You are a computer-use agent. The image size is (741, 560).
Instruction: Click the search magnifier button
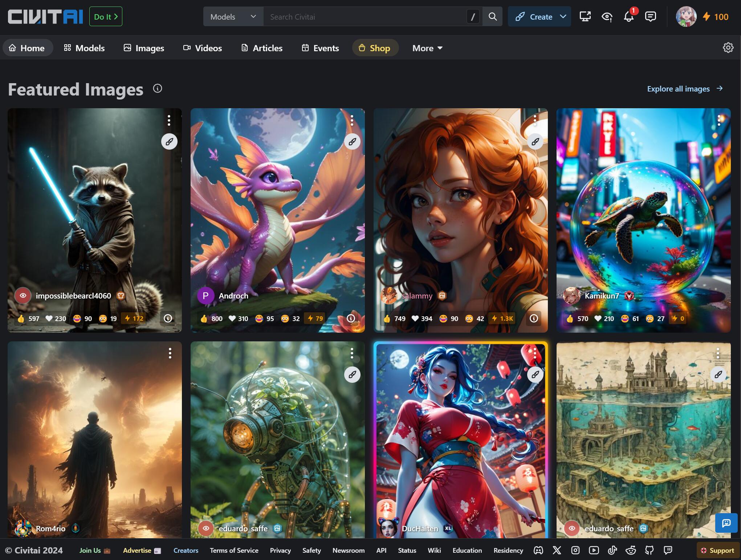pos(492,16)
